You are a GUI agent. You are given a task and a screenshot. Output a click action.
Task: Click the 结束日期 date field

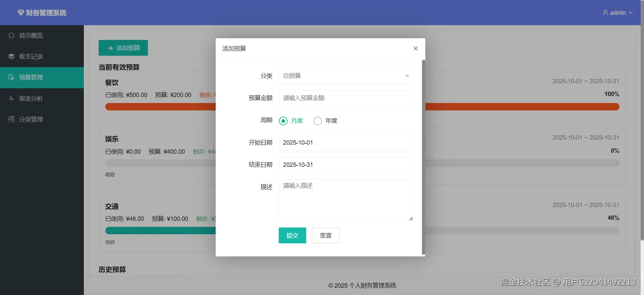coord(346,165)
